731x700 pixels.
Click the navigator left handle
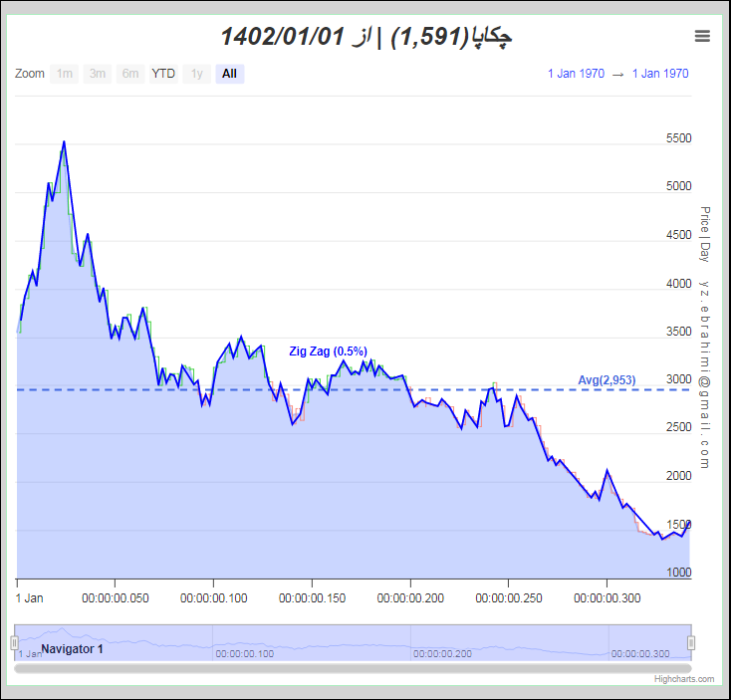[x=15, y=643]
